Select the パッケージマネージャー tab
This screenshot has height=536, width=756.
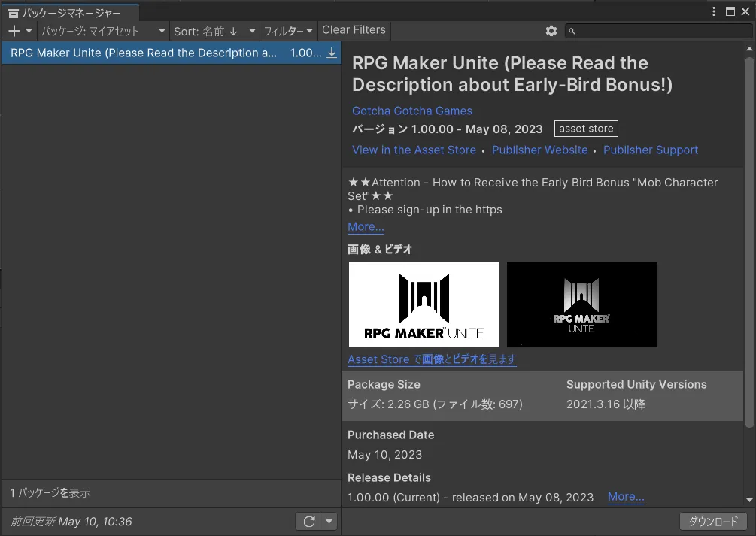70,13
